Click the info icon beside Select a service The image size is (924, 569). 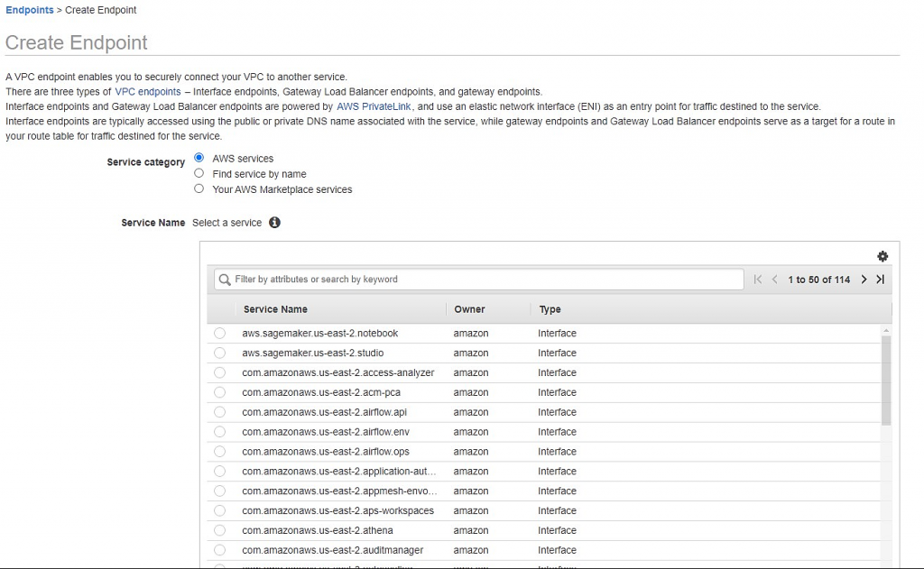(274, 223)
